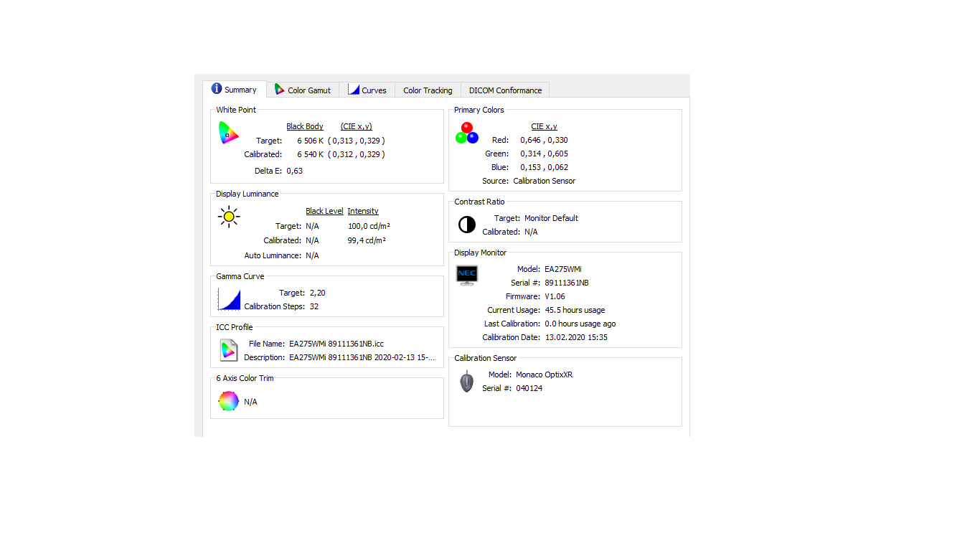Click the Display Luminance sun icon
The height and width of the screenshot is (551, 980).
pos(229,216)
